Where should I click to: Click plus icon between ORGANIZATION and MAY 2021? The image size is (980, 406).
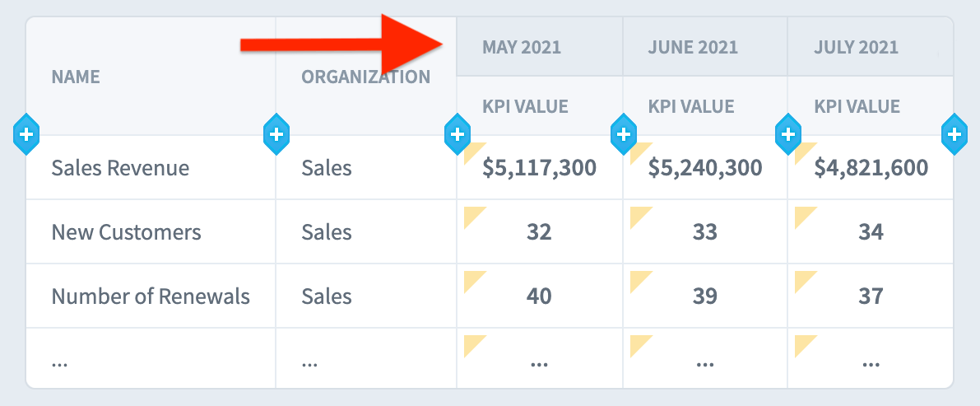[457, 134]
